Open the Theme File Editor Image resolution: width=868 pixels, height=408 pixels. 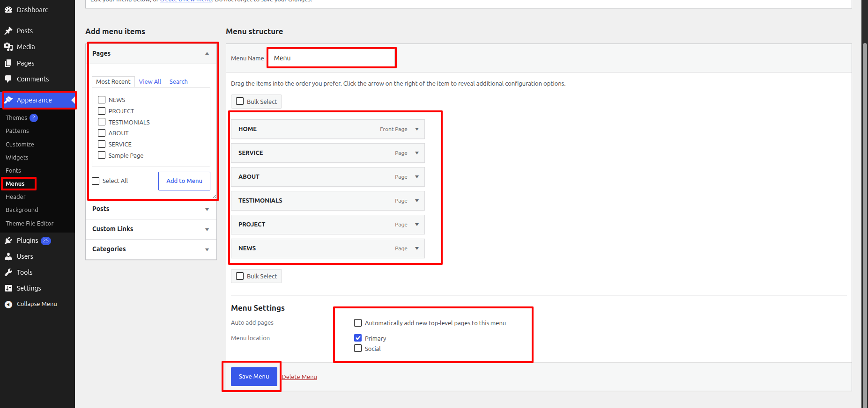30,224
